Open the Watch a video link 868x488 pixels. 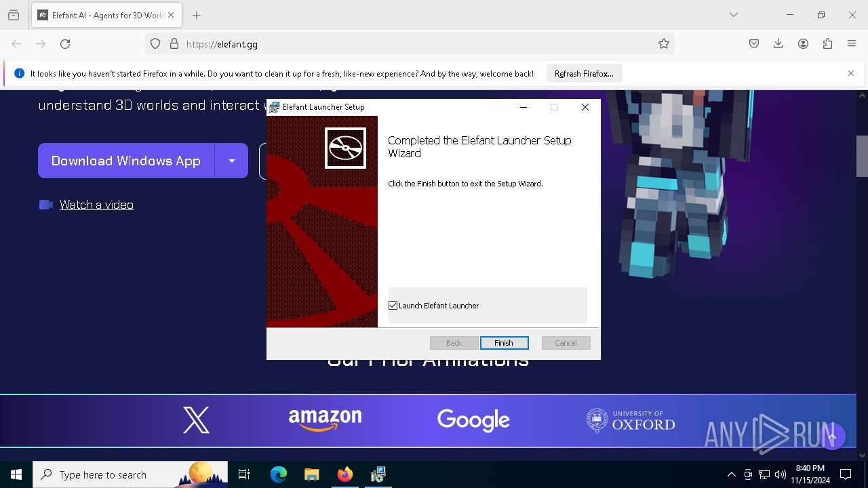pyautogui.click(x=96, y=205)
